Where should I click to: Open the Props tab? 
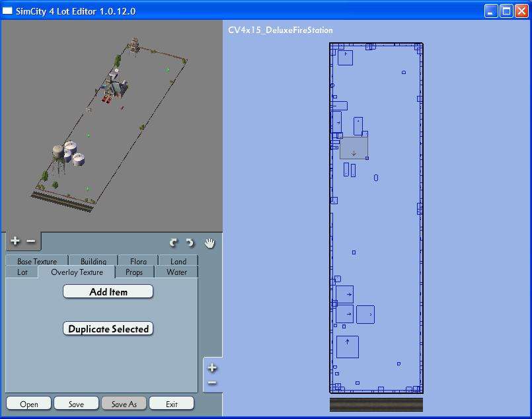(134, 272)
